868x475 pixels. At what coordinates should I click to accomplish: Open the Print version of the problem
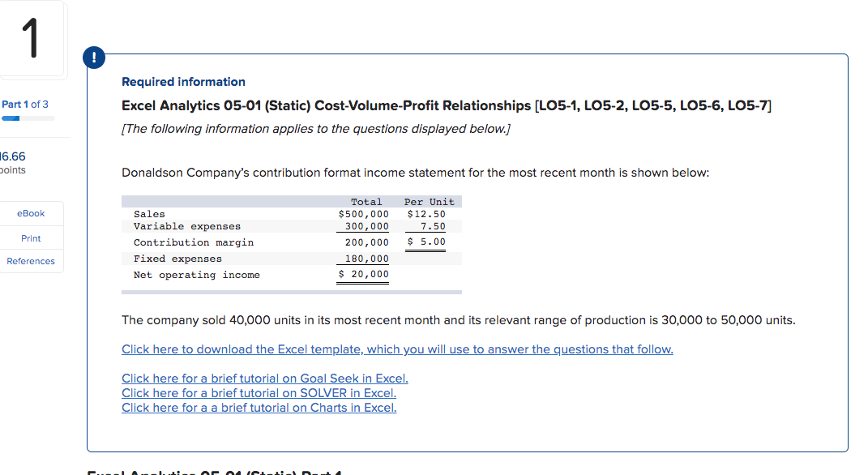[32, 237]
